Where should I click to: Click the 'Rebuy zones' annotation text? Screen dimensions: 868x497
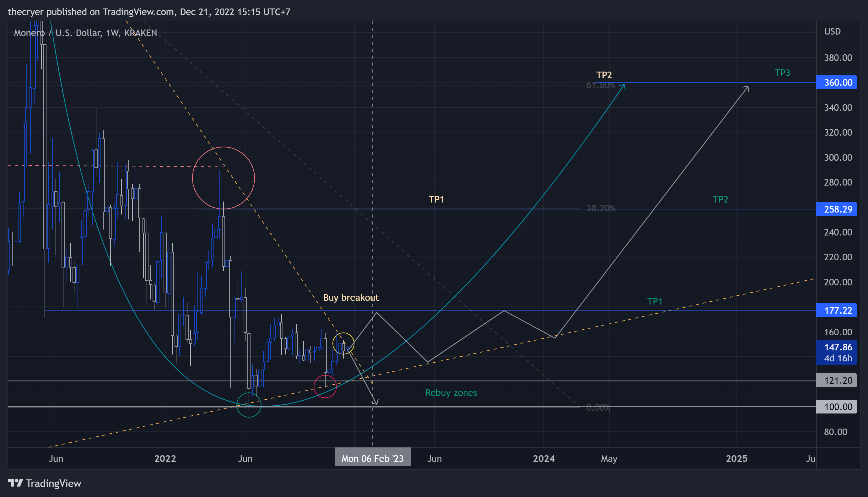point(451,392)
